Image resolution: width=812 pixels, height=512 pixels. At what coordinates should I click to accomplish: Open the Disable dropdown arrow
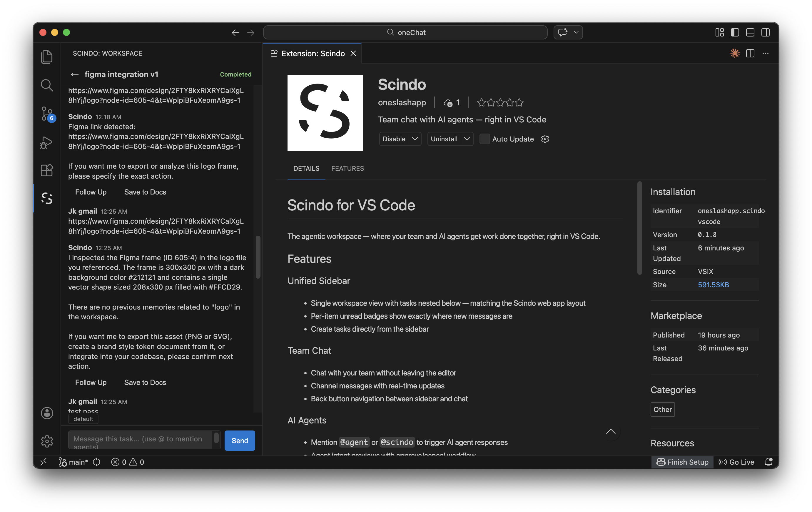415,139
